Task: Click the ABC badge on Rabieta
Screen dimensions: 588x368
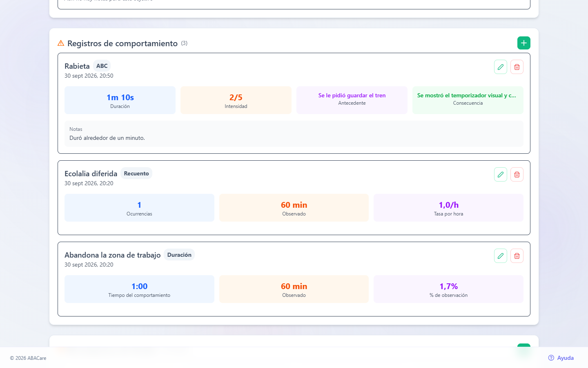Action: [x=102, y=66]
